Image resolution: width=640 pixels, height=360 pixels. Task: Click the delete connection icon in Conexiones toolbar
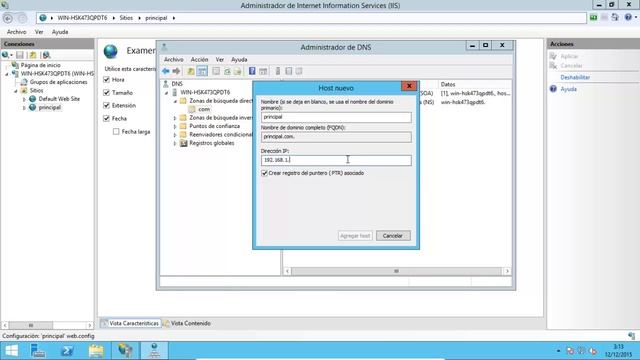[46, 55]
